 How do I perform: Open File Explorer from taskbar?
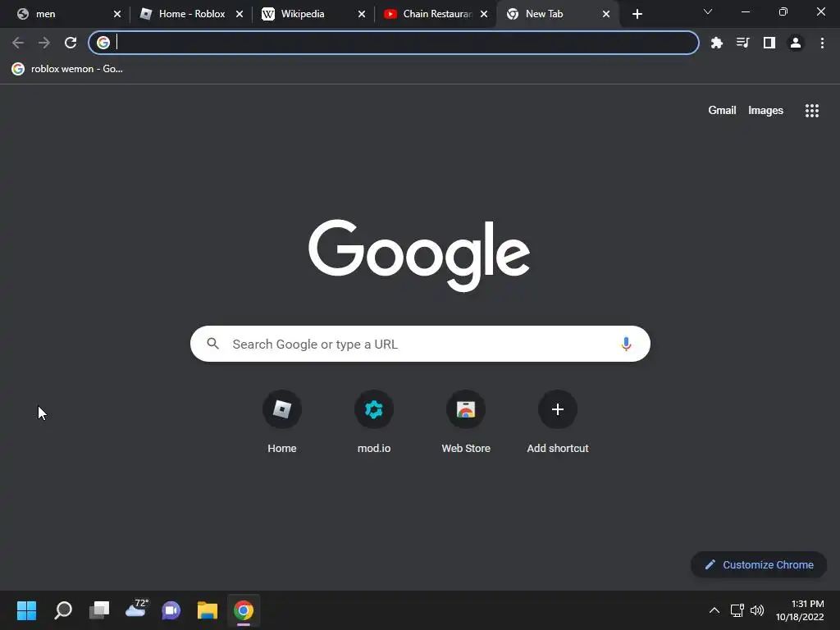(x=208, y=610)
